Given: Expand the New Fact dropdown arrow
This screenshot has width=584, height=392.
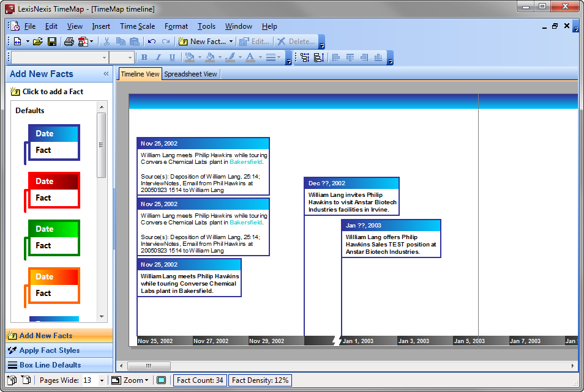Looking at the screenshot, I should (x=231, y=42).
